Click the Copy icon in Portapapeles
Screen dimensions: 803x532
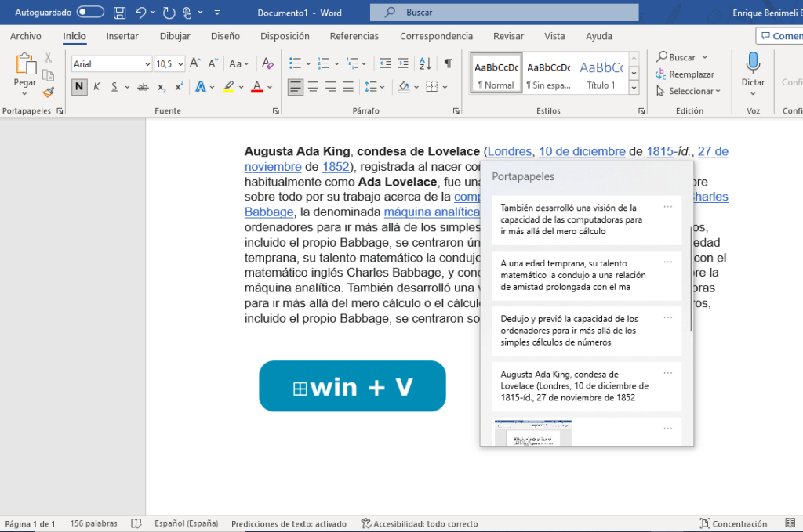coord(48,75)
